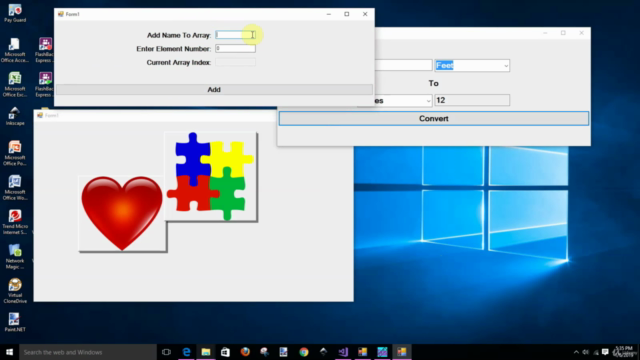The image size is (640, 360).
Task: Open the Trend Micro Internet Security shortcut
Action: tap(15, 222)
